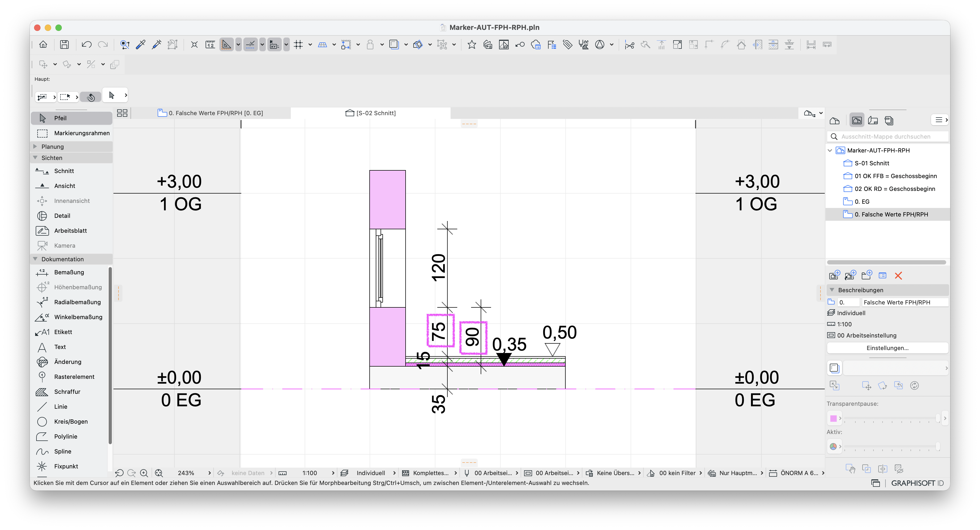Expand the Planung tool group
This screenshot has width=980, height=530.
click(35, 147)
